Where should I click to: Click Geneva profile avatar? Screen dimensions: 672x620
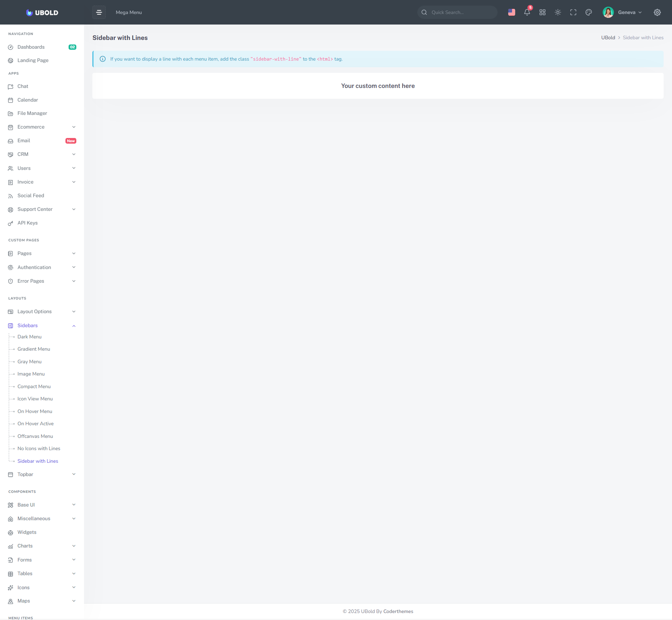(608, 12)
